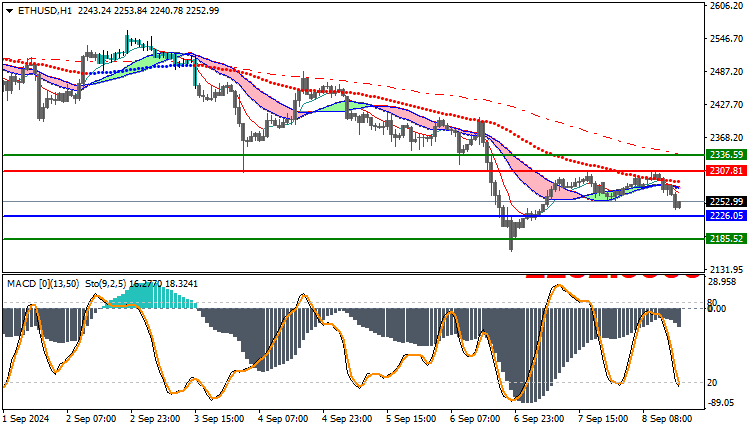Select the current price label 2252.99
Image resolution: width=750 pixels, height=430 pixels.
(726, 201)
